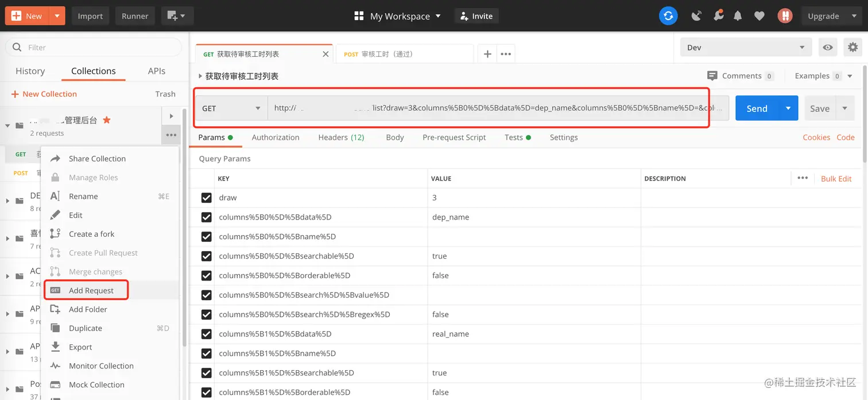This screenshot has height=400, width=868.
Task: Open the Runner button
Action: (x=135, y=16)
